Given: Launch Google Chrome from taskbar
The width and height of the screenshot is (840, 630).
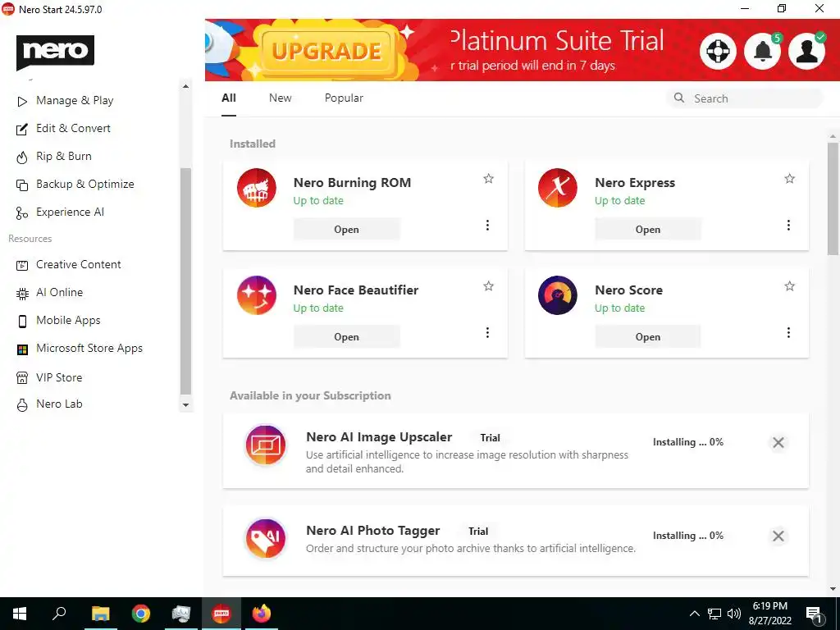Looking at the screenshot, I should tap(141, 614).
